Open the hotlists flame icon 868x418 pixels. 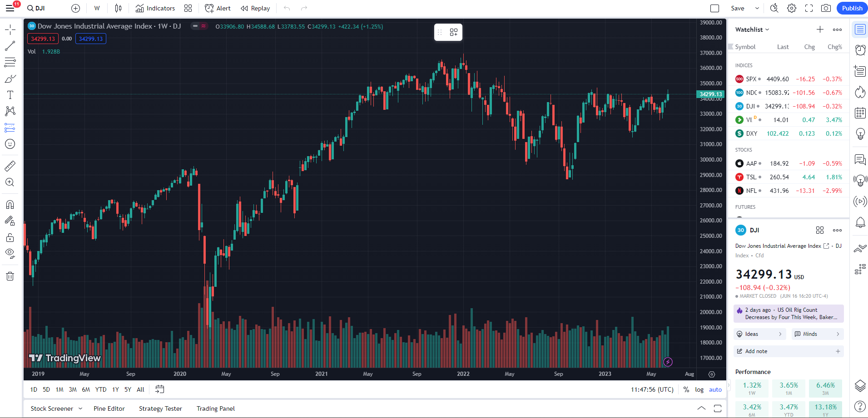[860, 92]
